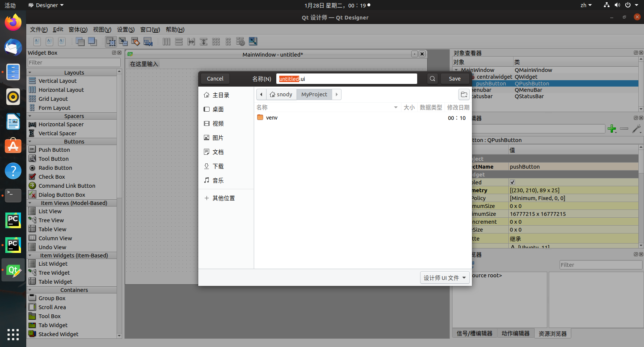This screenshot has height=347, width=644.
Task: Click the Widget Box Filter field
Action: pos(74,63)
